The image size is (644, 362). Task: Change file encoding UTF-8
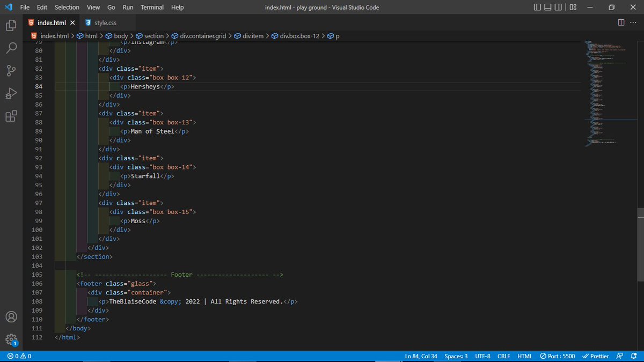click(482, 356)
